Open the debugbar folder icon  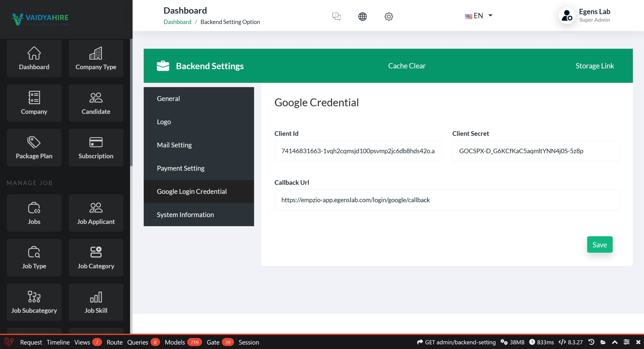click(x=603, y=342)
